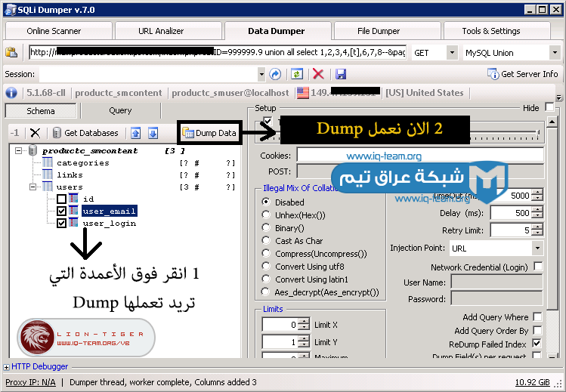Click the SQLi Dumper title bar icon
The width and height of the screenshot is (566, 392).
(11, 10)
